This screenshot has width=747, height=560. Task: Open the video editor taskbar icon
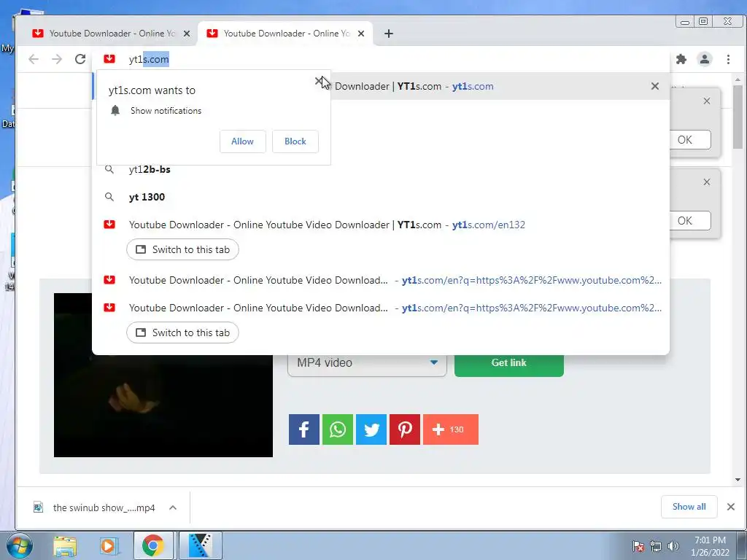tap(201, 545)
